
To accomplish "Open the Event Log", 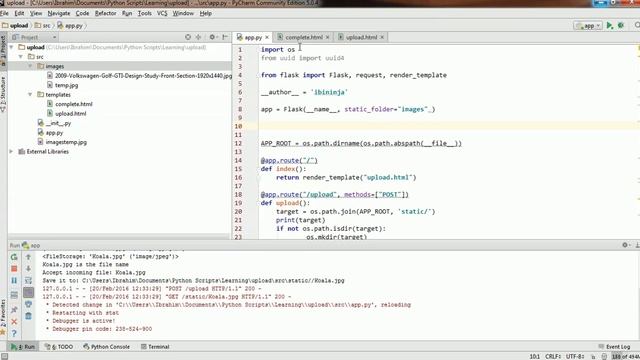I will (x=615, y=347).
